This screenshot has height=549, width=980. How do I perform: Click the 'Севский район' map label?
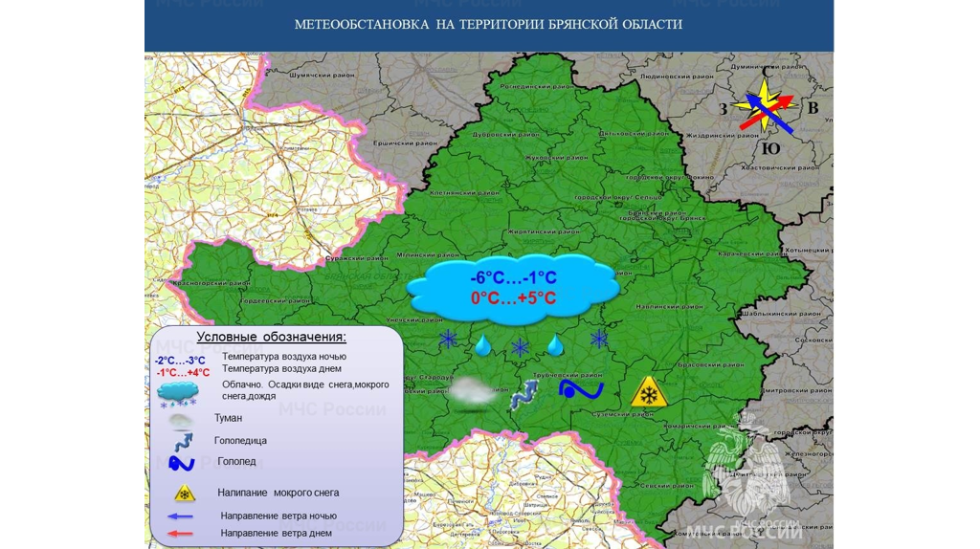pos(668,485)
